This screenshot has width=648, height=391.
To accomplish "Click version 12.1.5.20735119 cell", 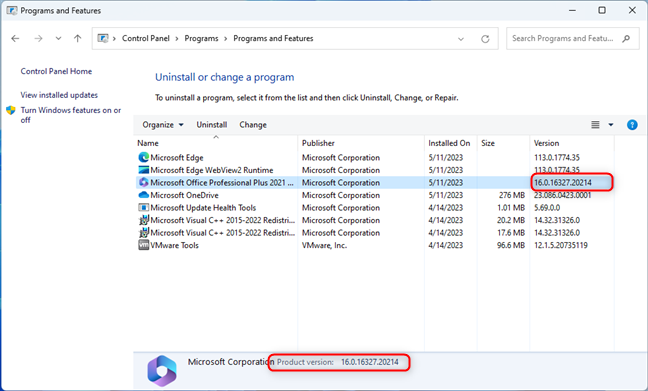I will tap(560, 245).
